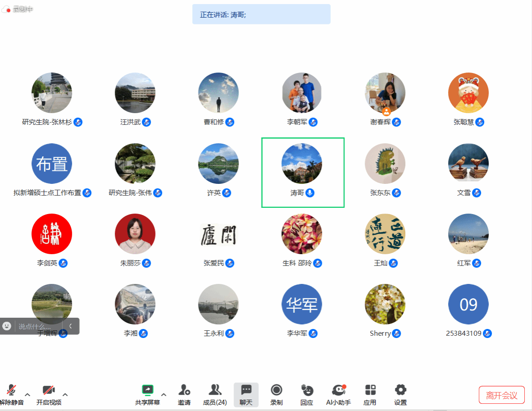The height and width of the screenshot is (411, 532).
Task: Select 涛哥's highlighted participant tile
Action: click(x=303, y=173)
